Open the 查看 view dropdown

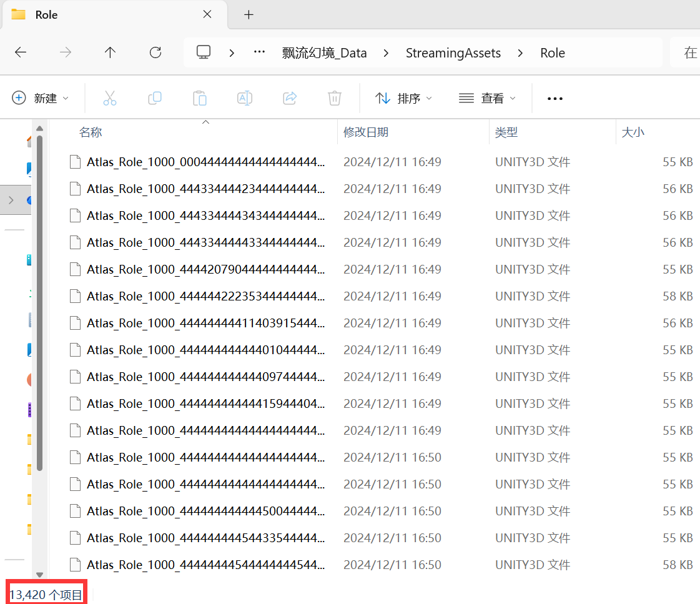point(488,98)
